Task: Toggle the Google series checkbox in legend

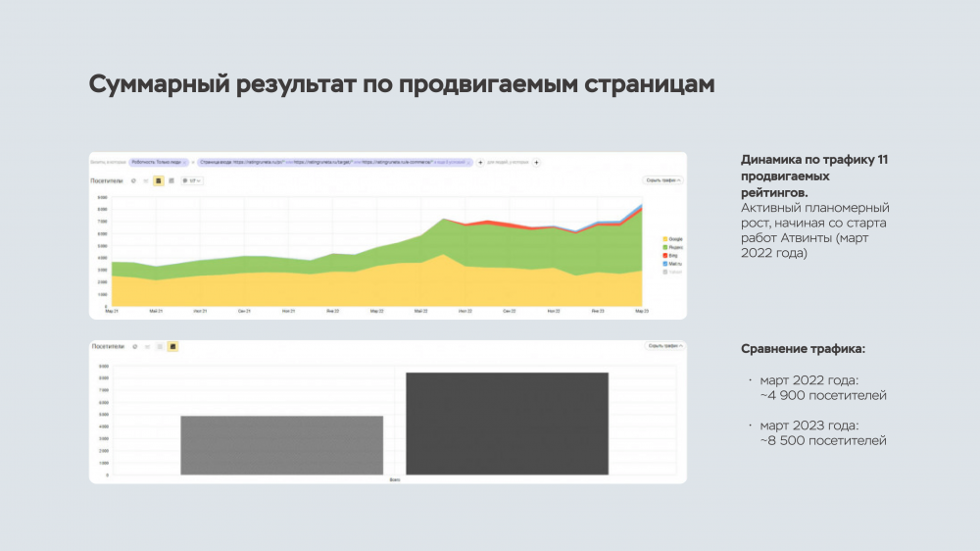Action: click(x=665, y=239)
